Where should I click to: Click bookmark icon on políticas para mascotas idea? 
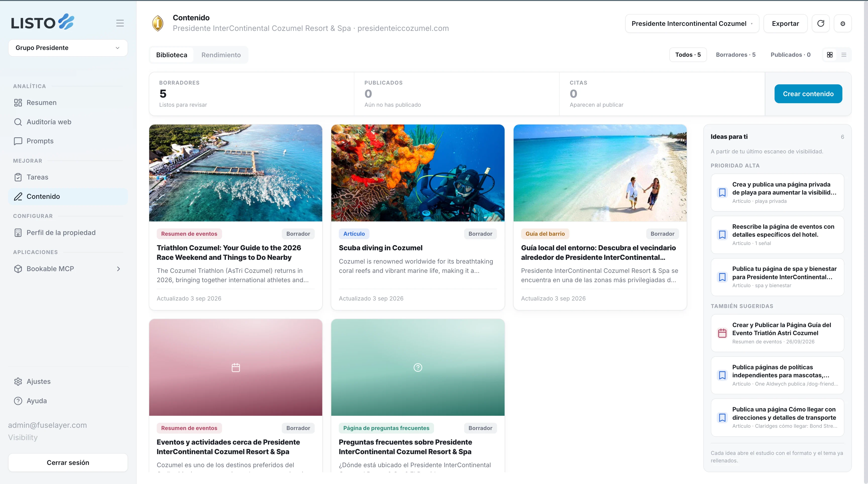coord(722,375)
